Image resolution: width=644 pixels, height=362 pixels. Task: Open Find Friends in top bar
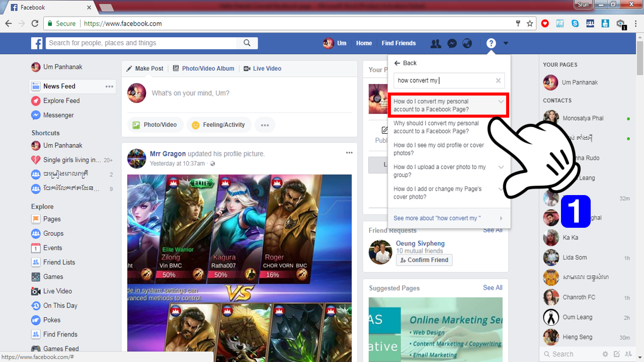tap(399, 43)
